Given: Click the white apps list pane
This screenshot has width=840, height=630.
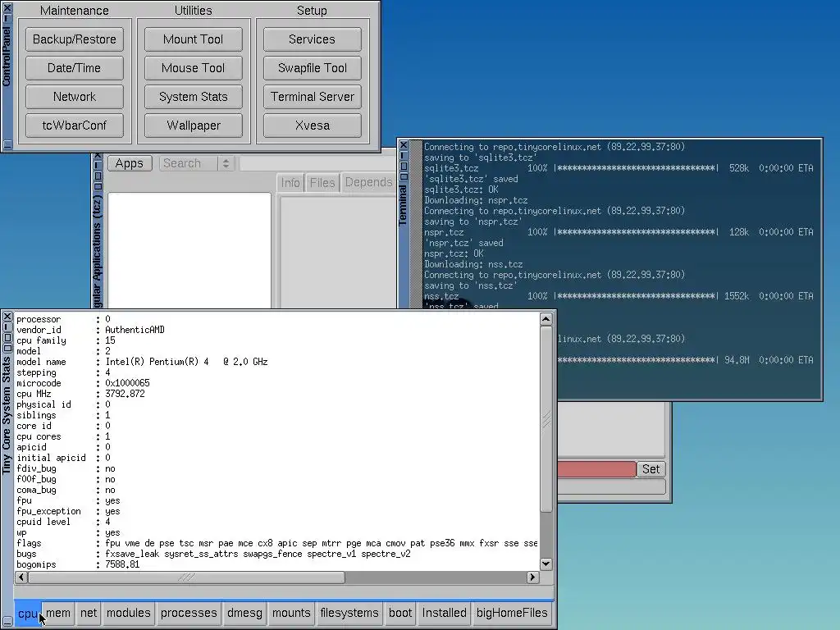Looking at the screenshot, I should (x=189, y=250).
